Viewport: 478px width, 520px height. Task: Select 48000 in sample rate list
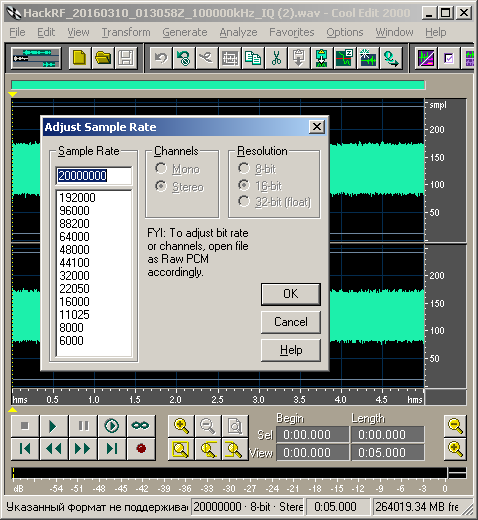pos(94,250)
